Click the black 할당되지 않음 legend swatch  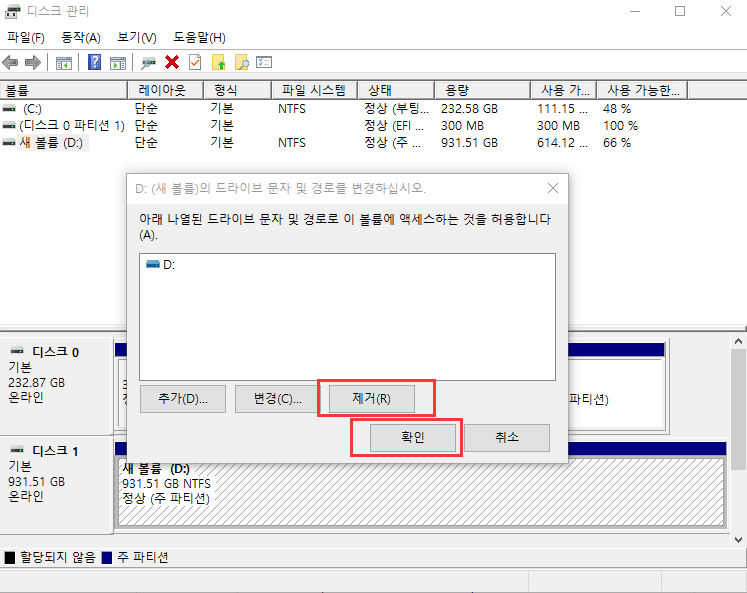pyautogui.click(x=10, y=558)
